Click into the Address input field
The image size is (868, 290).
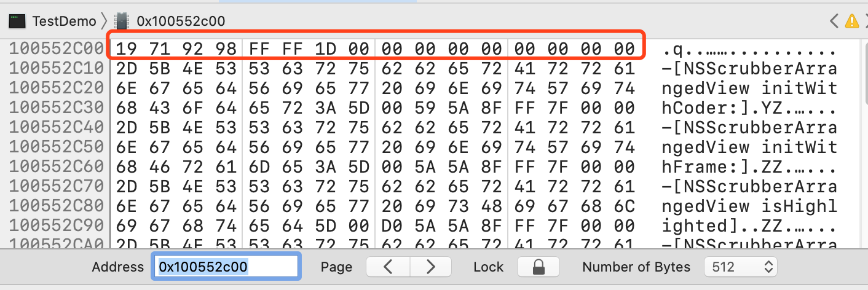pyautogui.click(x=225, y=267)
